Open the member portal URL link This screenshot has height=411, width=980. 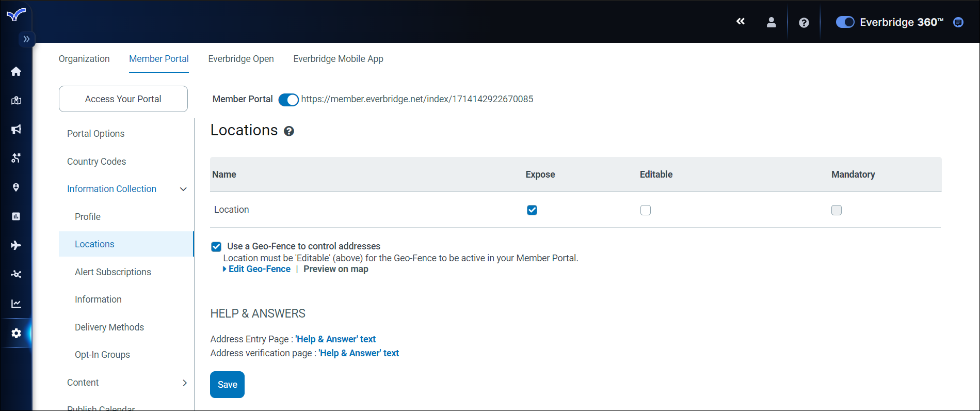(x=417, y=99)
